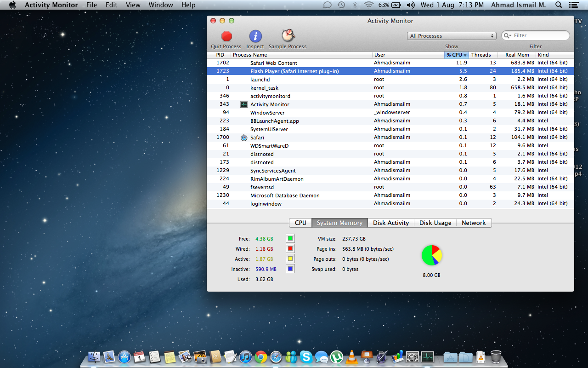This screenshot has width=588, height=368.
Task: Open Applications folder stack in the Dock
Action: tap(451, 356)
